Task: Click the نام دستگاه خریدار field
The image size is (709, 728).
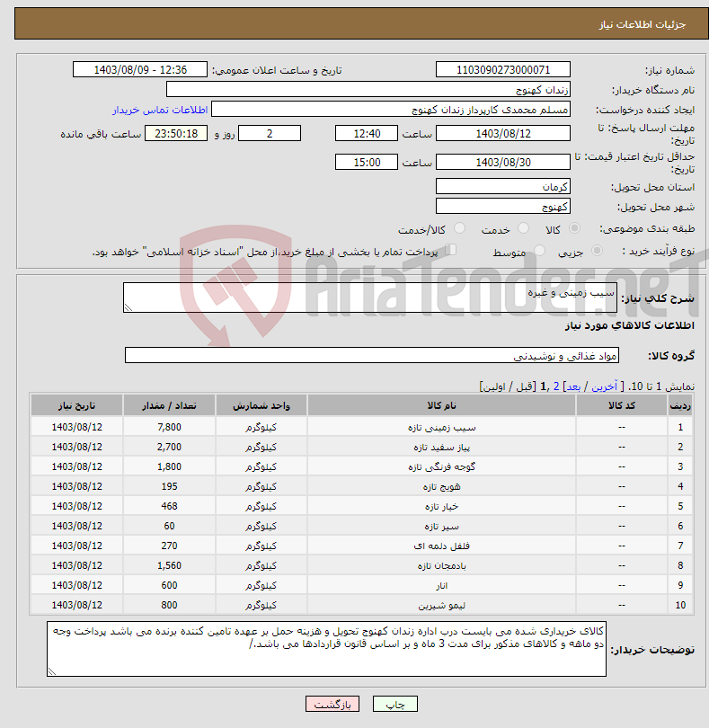Action: click(x=368, y=90)
